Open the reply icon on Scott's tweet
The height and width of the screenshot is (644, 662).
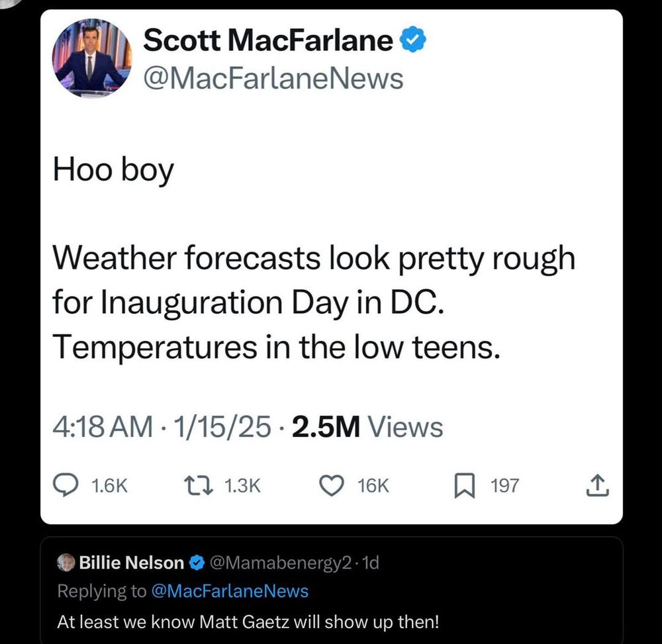click(66, 485)
